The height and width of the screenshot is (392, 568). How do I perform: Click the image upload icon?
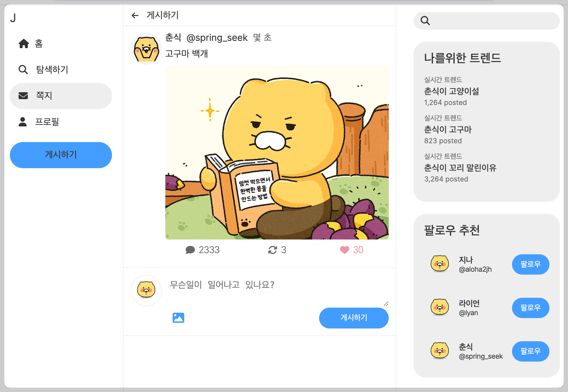[x=178, y=318]
